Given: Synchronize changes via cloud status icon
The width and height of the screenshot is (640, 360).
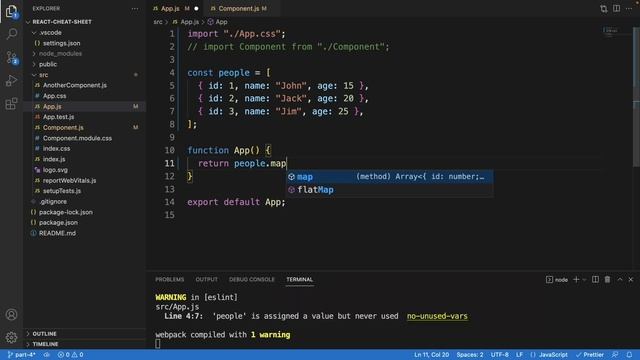Looking at the screenshot, I should tap(47, 355).
